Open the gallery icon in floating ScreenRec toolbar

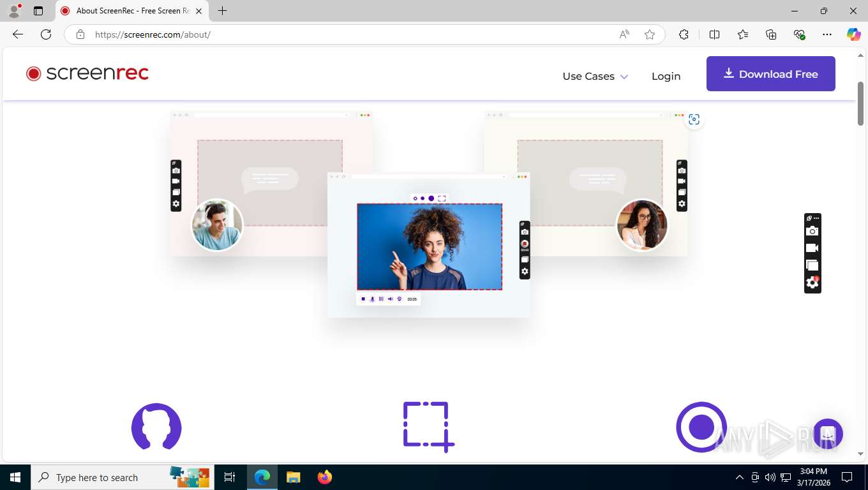[812, 265]
